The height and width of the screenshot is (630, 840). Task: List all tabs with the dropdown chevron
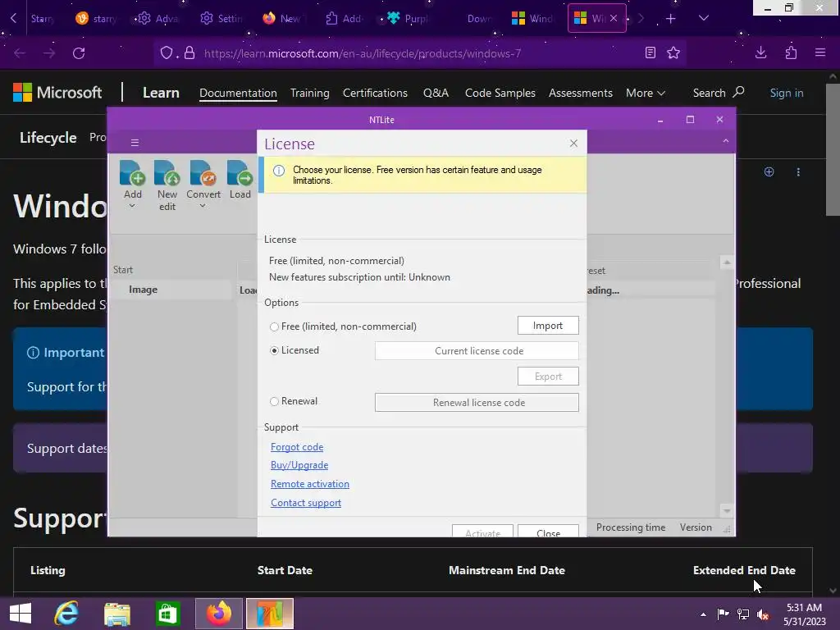point(703,18)
